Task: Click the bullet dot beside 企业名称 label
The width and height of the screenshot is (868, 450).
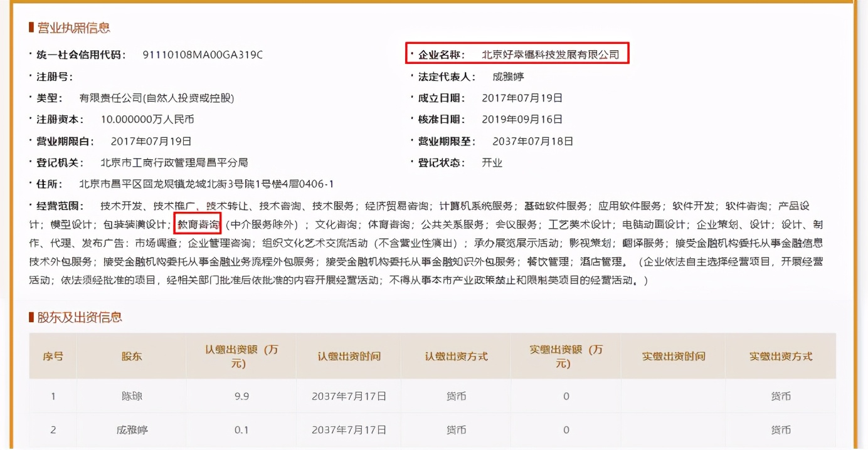Action: (413, 55)
